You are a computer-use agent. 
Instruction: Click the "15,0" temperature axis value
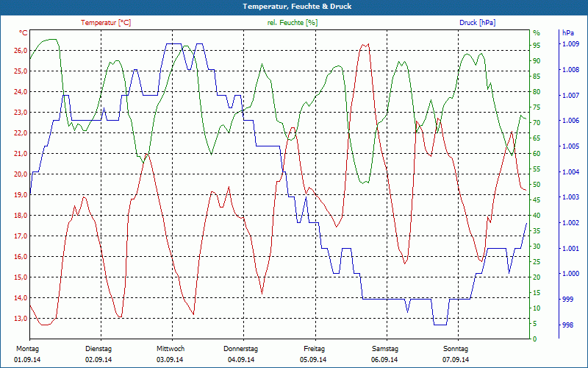coord(21,277)
